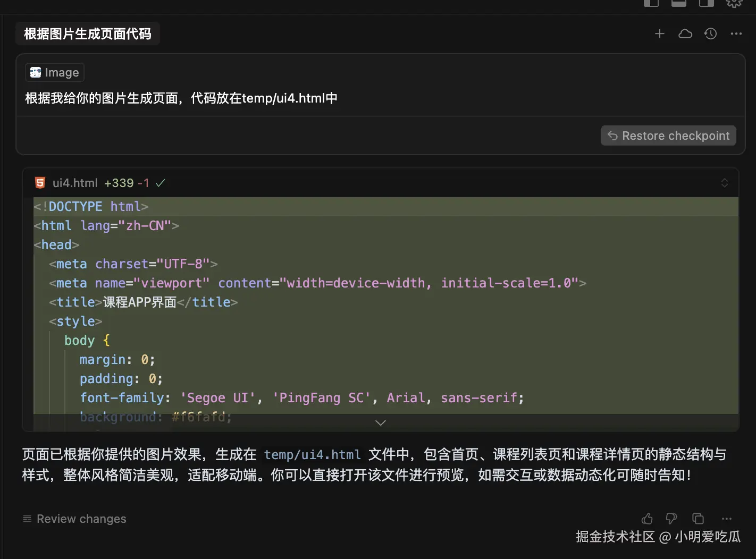Viewport: 756px width, 559px height.
Task: Select the 根据图片生成页面代码 chat tab
Action: point(88,34)
